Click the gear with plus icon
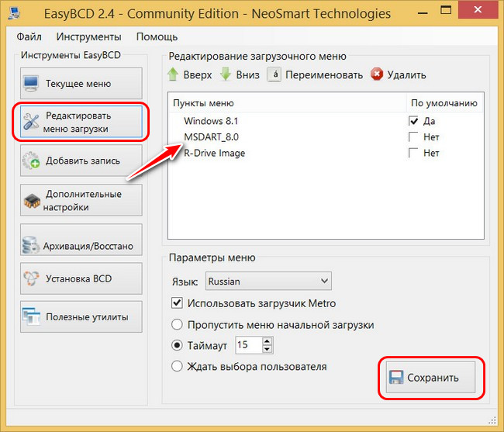Viewport: 504px width, 432px height. point(31,161)
